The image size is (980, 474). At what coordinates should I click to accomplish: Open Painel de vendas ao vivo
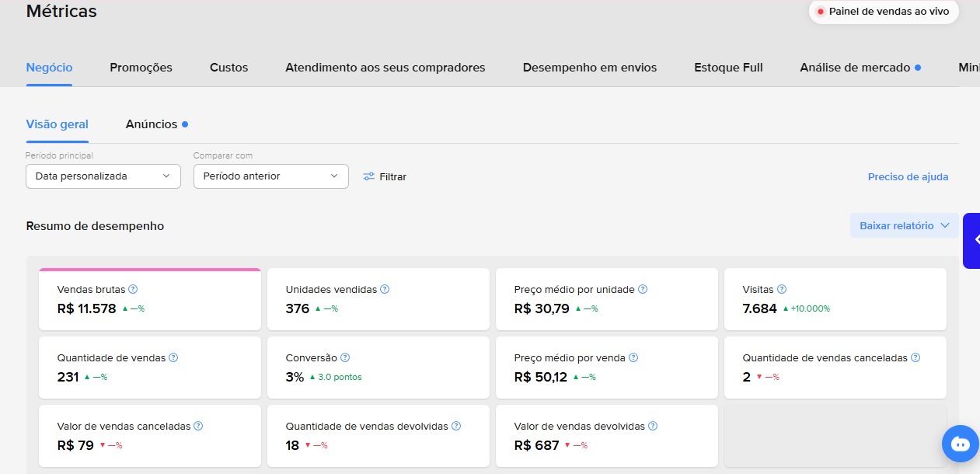coord(883,12)
